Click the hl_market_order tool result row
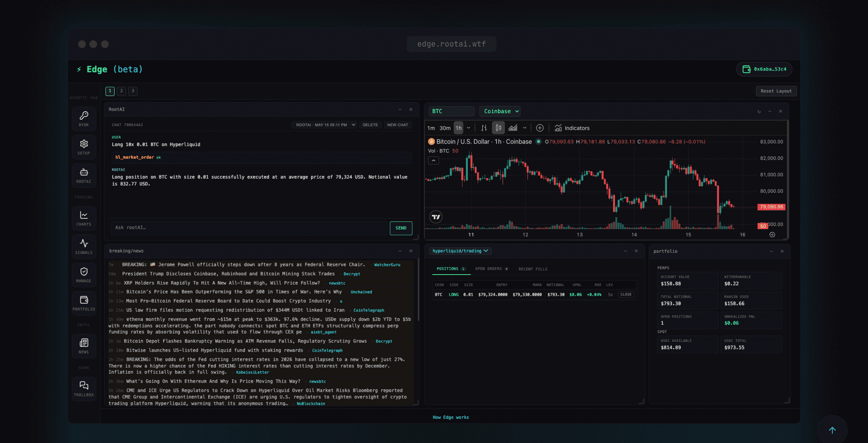 261,157
